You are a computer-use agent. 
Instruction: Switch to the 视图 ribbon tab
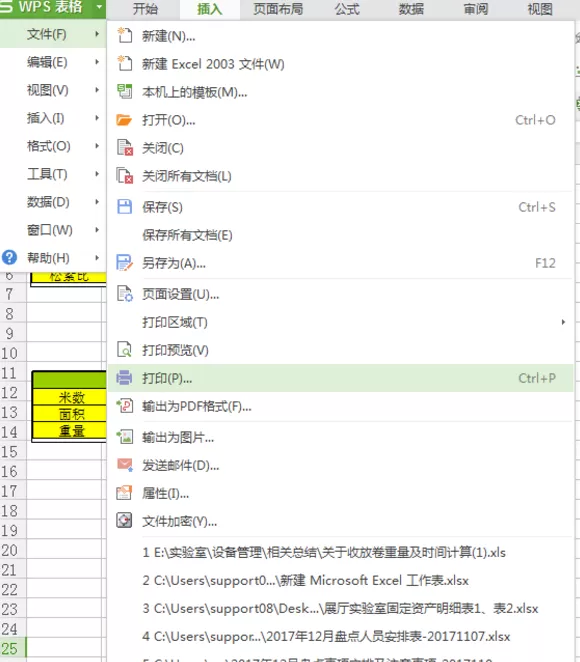point(540,9)
